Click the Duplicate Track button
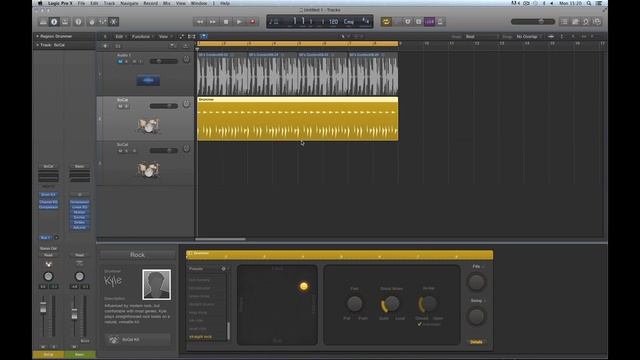640x360 pixels. pyautogui.click(x=118, y=46)
